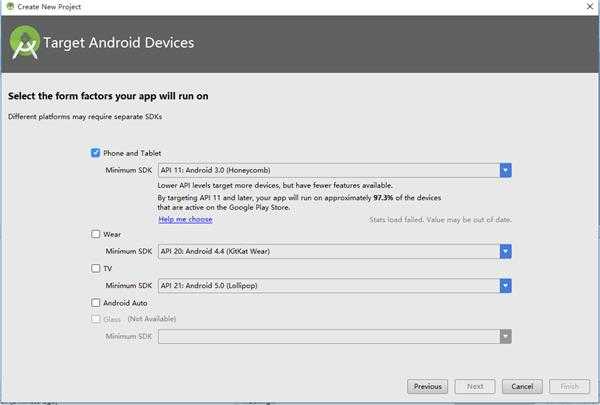Enable the TV form factor checkbox
This screenshot has height=405, width=600.
tap(96, 268)
